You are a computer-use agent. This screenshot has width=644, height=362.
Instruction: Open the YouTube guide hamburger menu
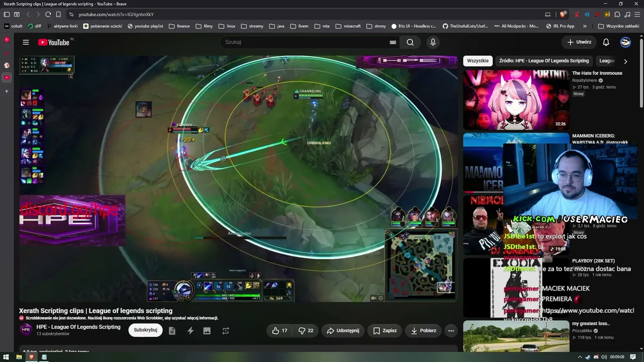(x=26, y=42)
